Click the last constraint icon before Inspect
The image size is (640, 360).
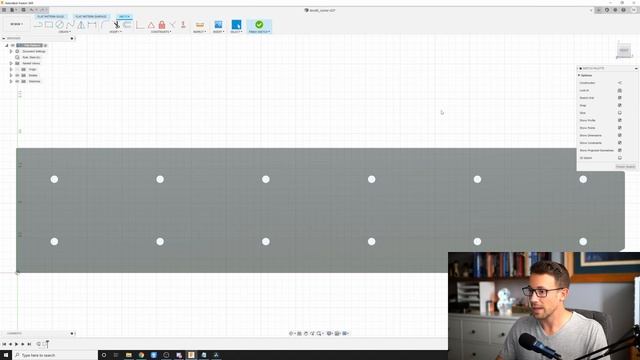pyautogui.click(x=183, y=25)
